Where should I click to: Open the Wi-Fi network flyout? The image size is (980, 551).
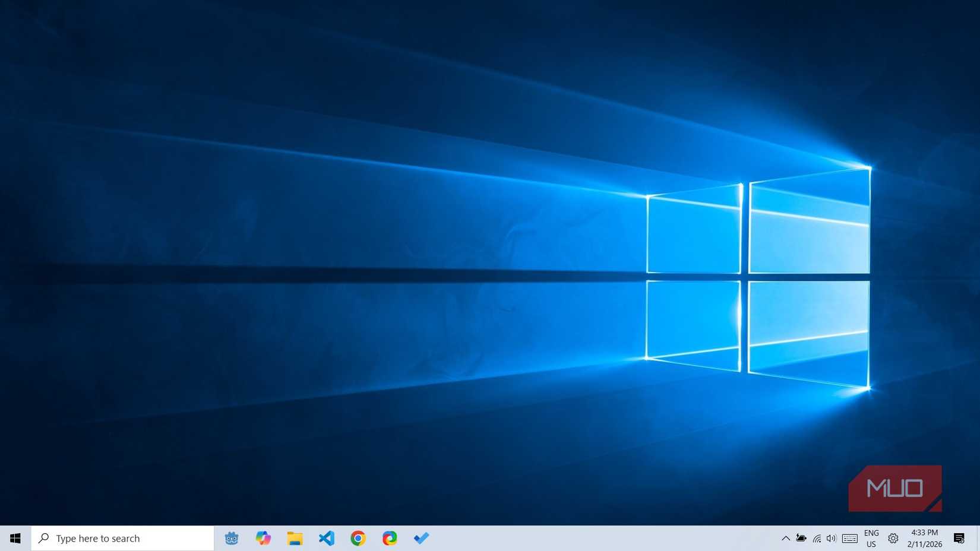(817, 538)
